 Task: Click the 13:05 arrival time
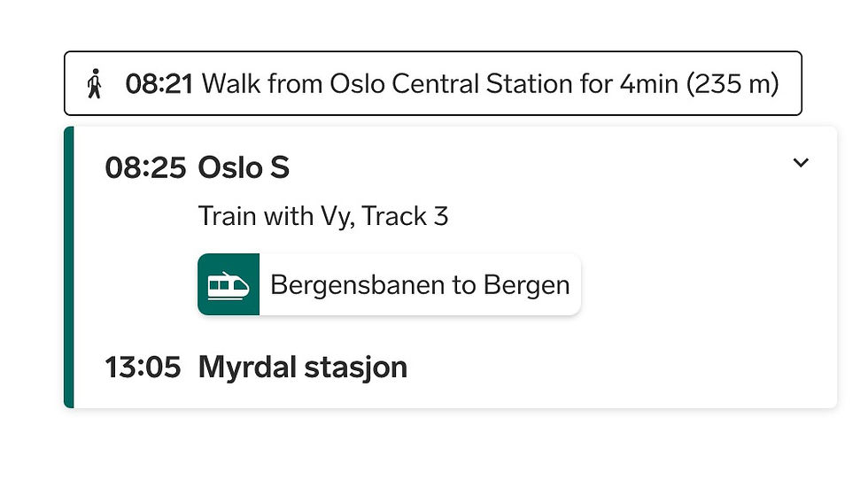[143, 367]
